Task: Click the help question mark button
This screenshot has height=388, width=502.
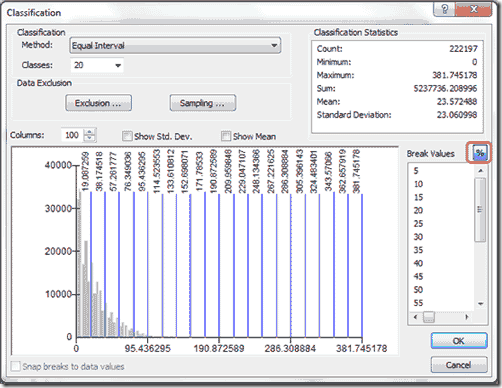Action: point(444,9)
